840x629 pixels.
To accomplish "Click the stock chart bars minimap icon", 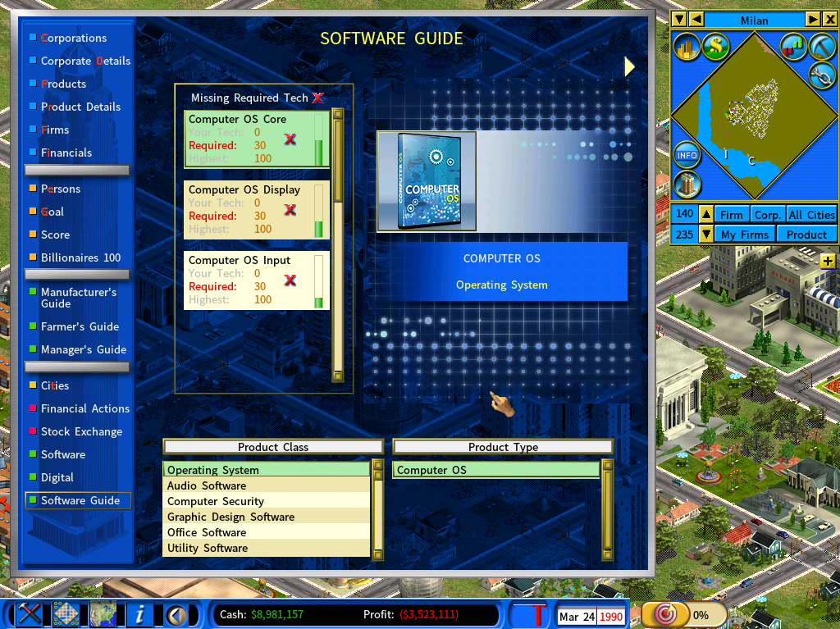I will tap(793, 46).
